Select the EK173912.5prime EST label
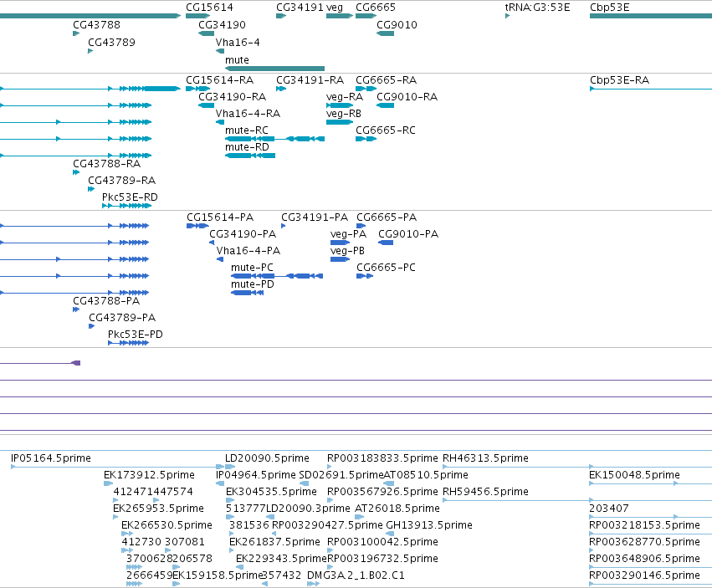The height and width of the screenshot is (588, 712). point(149,475)
